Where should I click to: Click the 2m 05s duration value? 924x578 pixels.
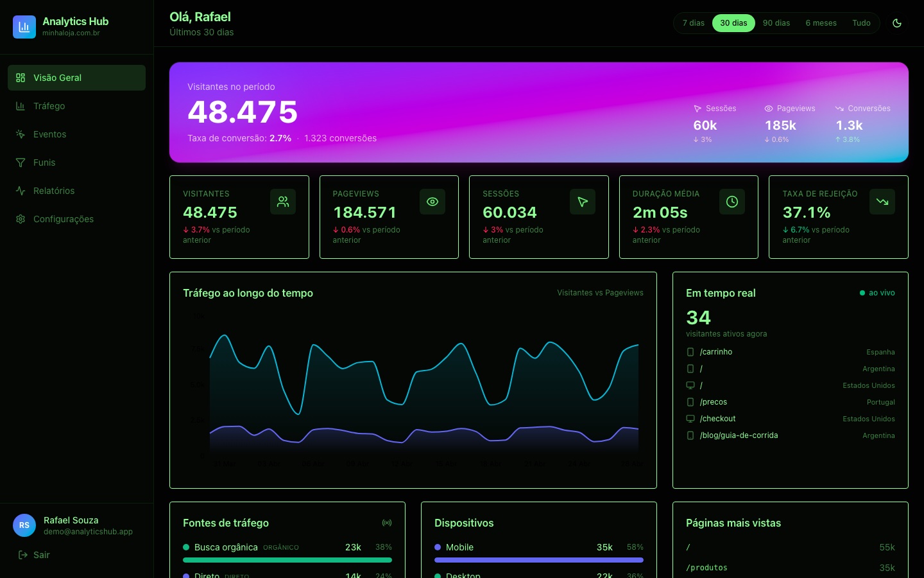pyautogui.click(x=660, y=213)
